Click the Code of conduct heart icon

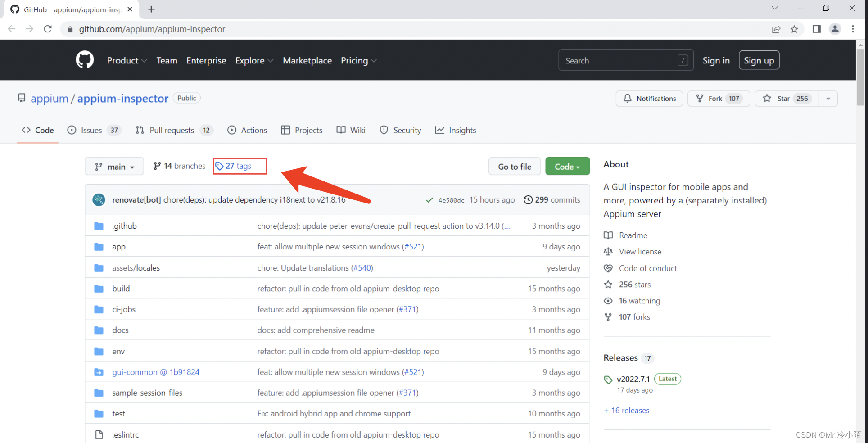coord(608,268)
